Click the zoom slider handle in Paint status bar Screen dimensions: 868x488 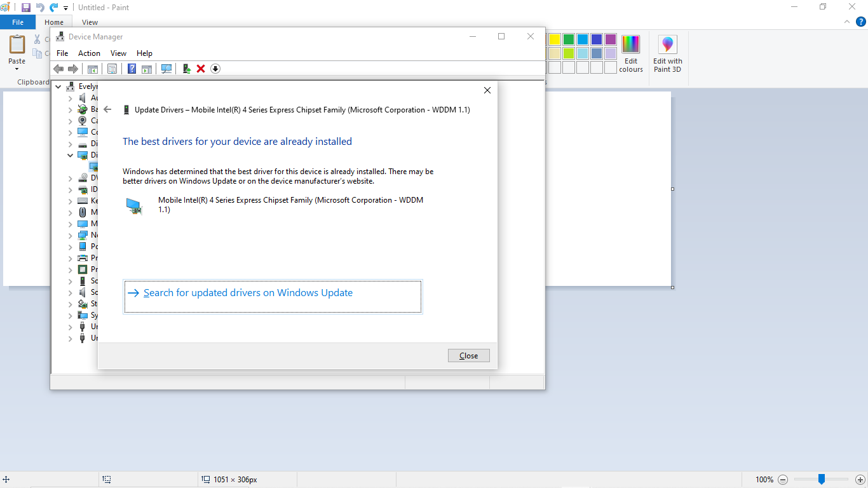click(822, 479)
